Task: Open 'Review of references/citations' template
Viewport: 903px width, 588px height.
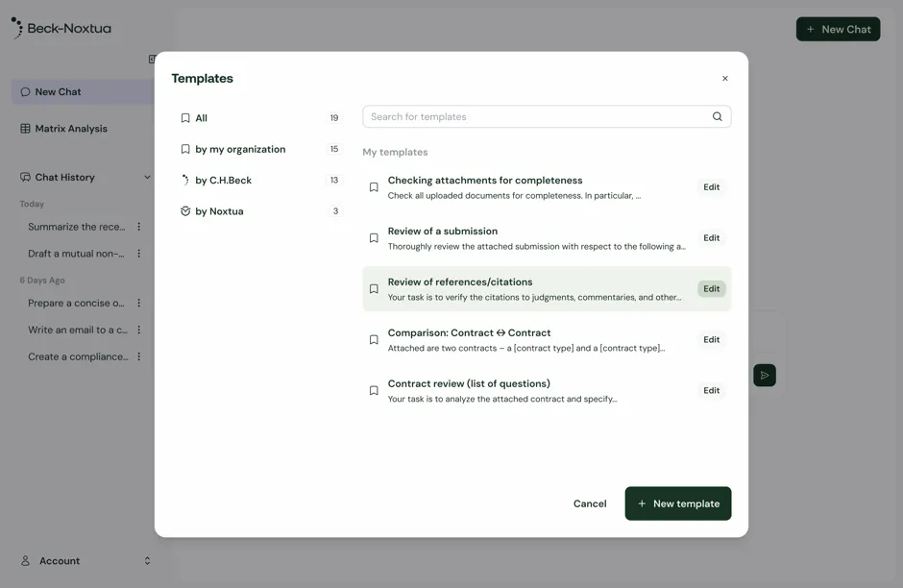Action: [x=547, y=289]
